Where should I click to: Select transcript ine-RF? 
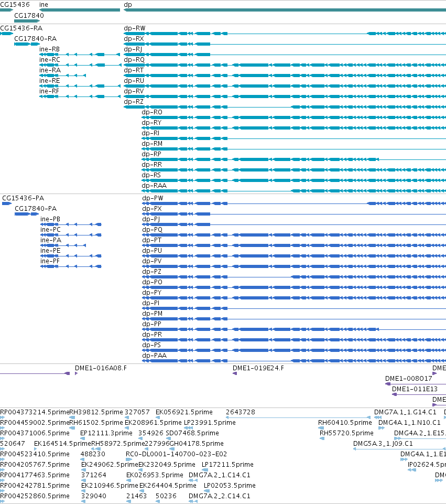pyautogui.click(x=49, y=91)
